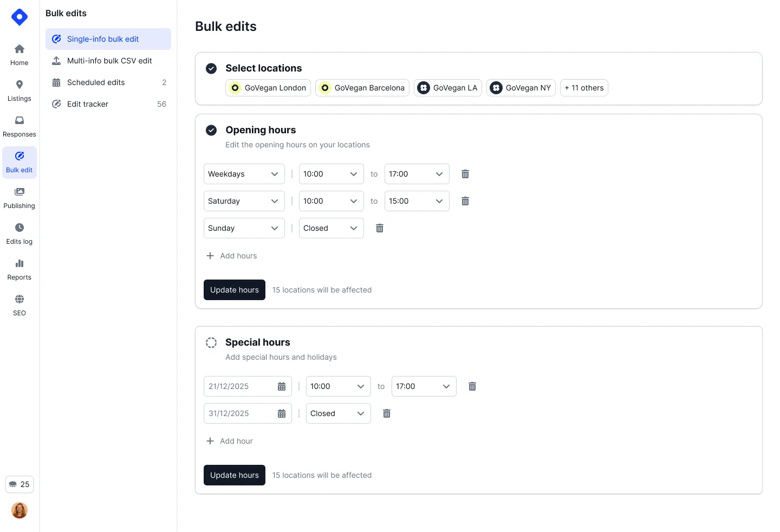
Task: Open the Edits log section
Action: (19, 233)
